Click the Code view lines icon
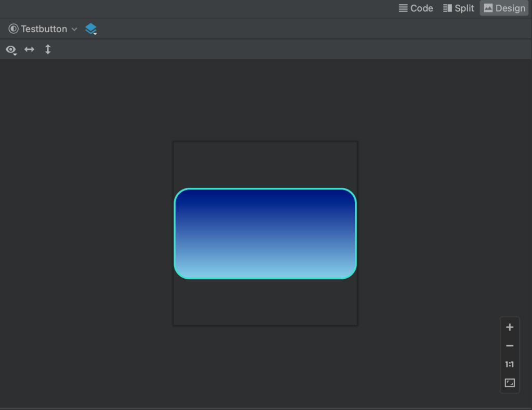Image resolution: width=532 pixels, height=410 pixels. tap(402, 8)
